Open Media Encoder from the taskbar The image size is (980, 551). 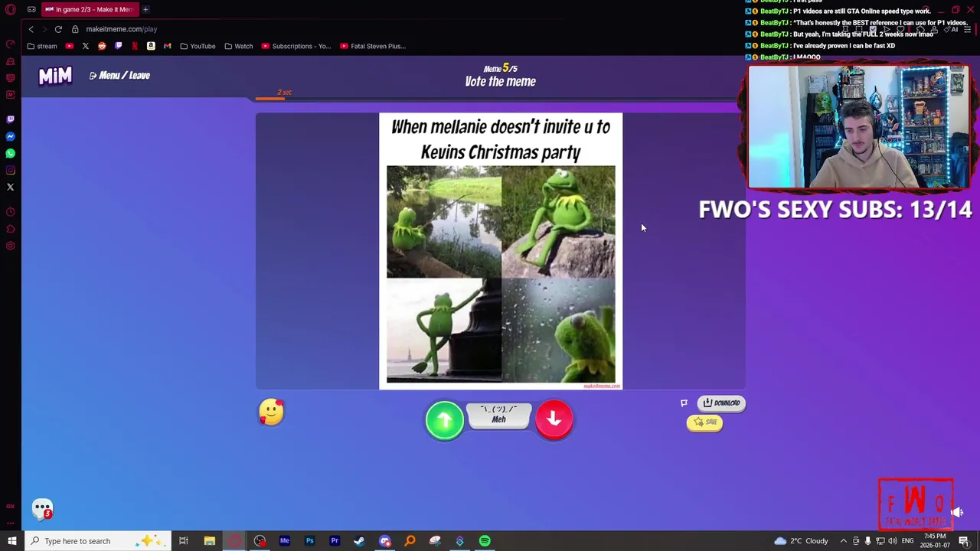[x=284, y=541]
